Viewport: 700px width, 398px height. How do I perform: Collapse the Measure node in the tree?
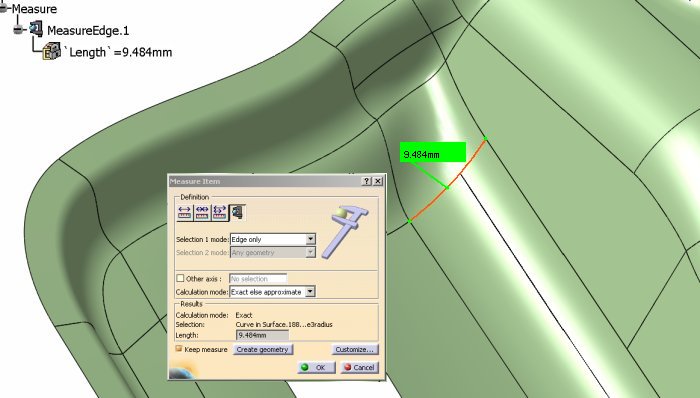(x=4, y=8)
